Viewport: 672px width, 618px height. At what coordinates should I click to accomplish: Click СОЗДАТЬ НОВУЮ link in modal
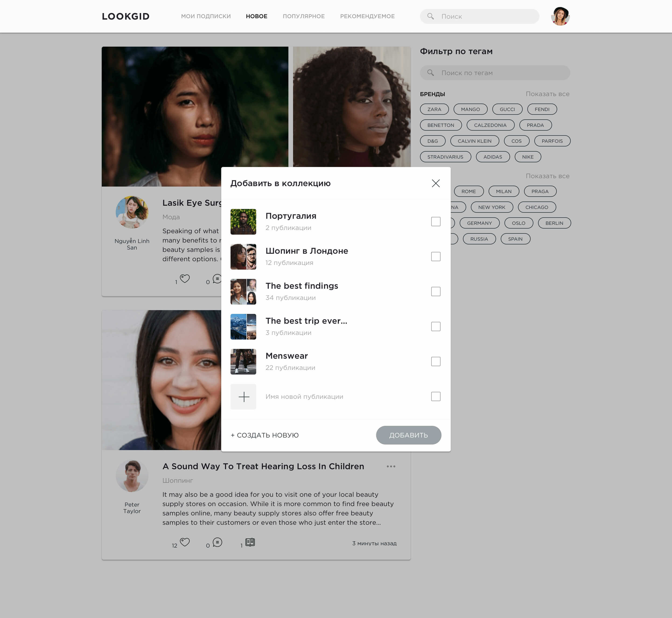point(265,435)
